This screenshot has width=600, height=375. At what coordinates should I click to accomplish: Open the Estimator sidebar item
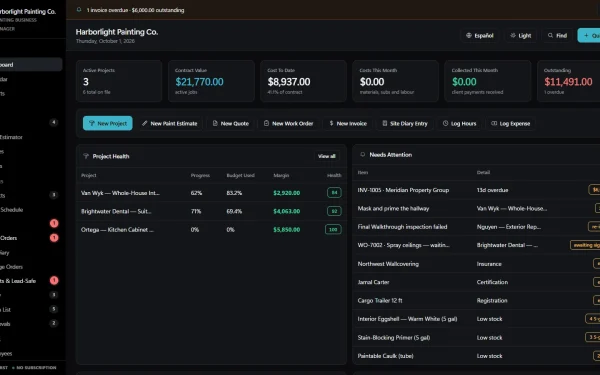click(x=31, y=137)
